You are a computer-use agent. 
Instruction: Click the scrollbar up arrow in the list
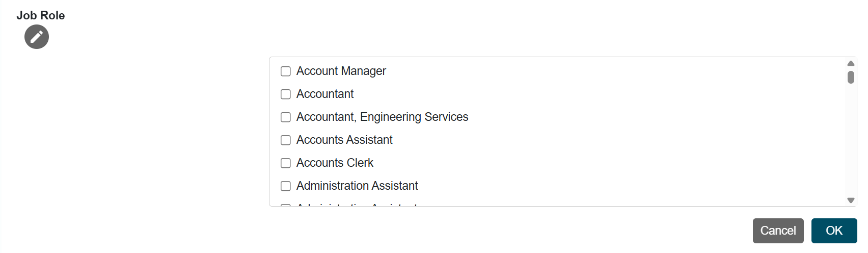851,63
